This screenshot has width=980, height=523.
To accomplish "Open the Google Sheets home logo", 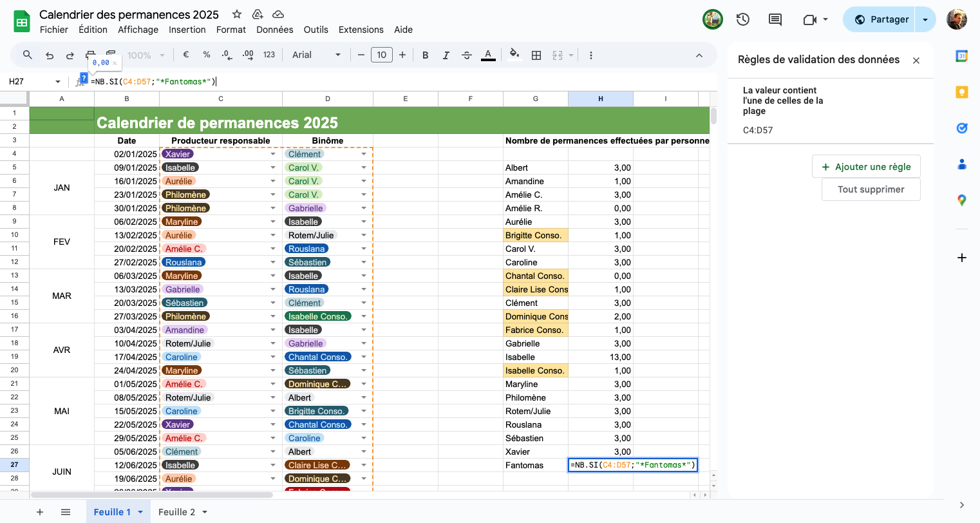I will pyautogui.click(x=22, y=21).
